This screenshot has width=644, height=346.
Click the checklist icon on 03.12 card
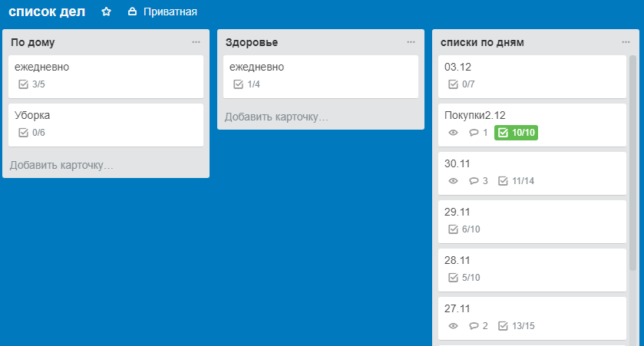[x=453, y=84]
